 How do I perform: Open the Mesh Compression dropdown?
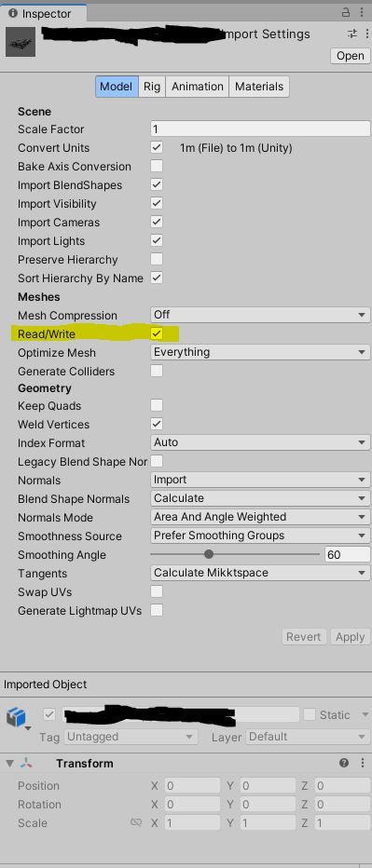coord(260,315)
